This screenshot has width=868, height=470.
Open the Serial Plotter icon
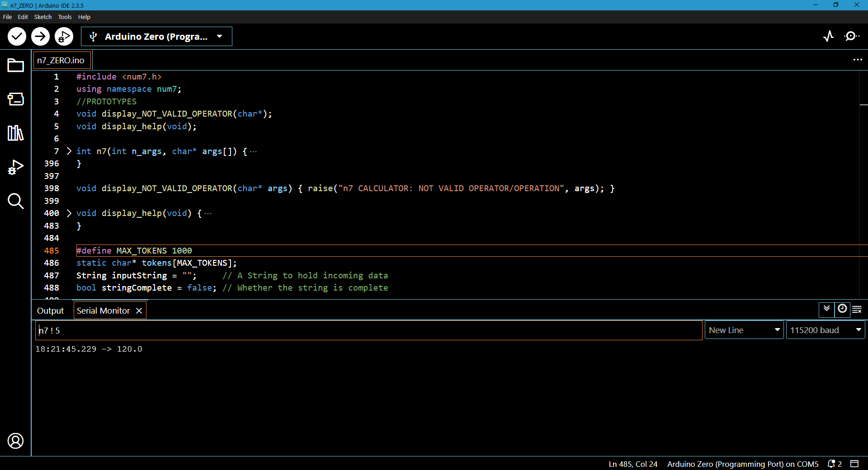pyautogui.click(x=828, y=36)
